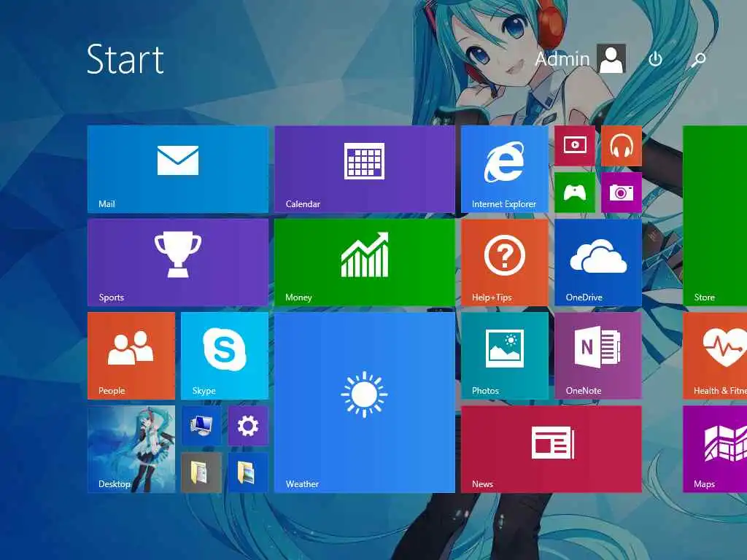Open the green Xbox Games controller tile
The image size is (747, 560).
(575, 192)
